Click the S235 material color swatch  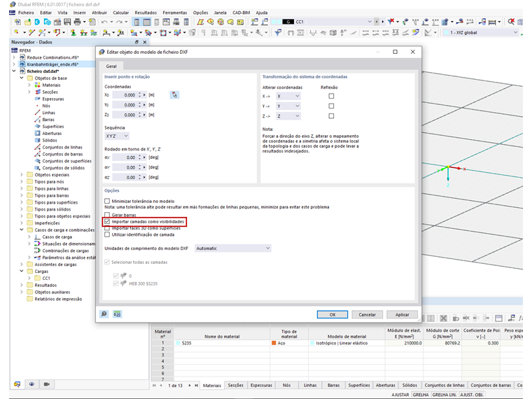178,343
